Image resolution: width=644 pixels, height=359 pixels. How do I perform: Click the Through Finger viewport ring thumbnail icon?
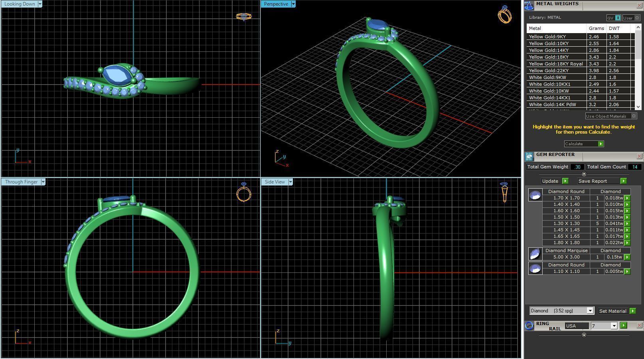[244, 192]
